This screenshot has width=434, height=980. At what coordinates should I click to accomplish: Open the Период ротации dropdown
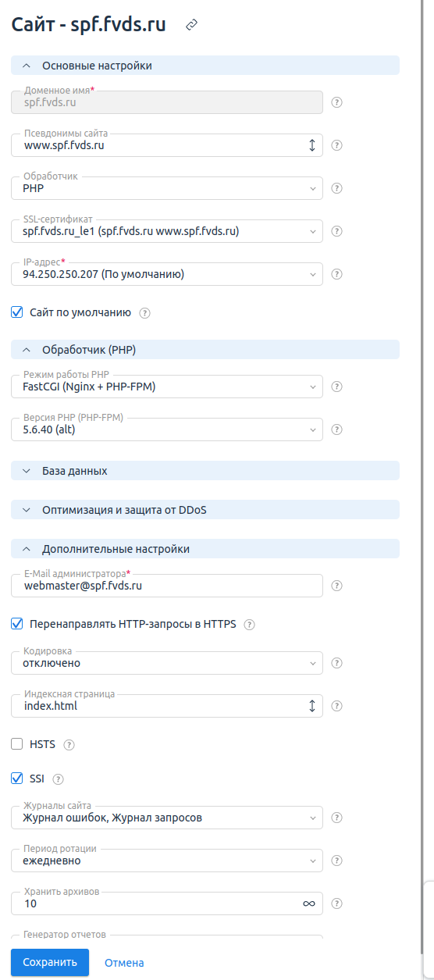pyautogui.click(x=167, y=861)
